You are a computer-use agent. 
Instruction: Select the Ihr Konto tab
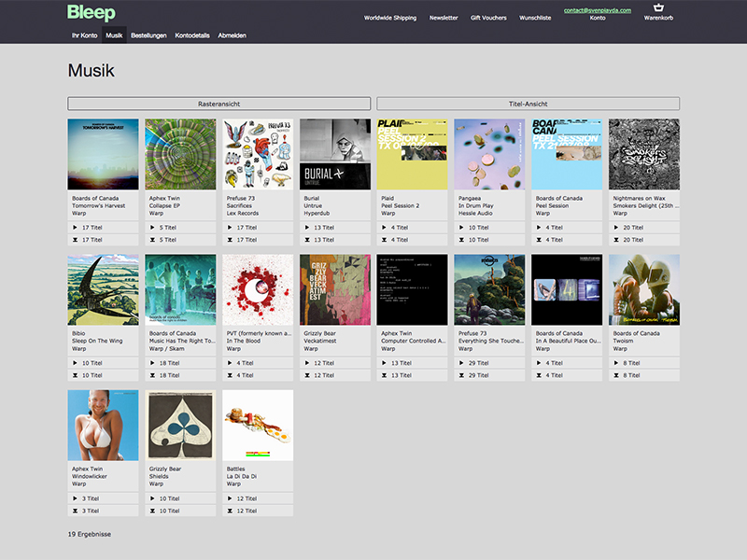(x=84, y=35)
